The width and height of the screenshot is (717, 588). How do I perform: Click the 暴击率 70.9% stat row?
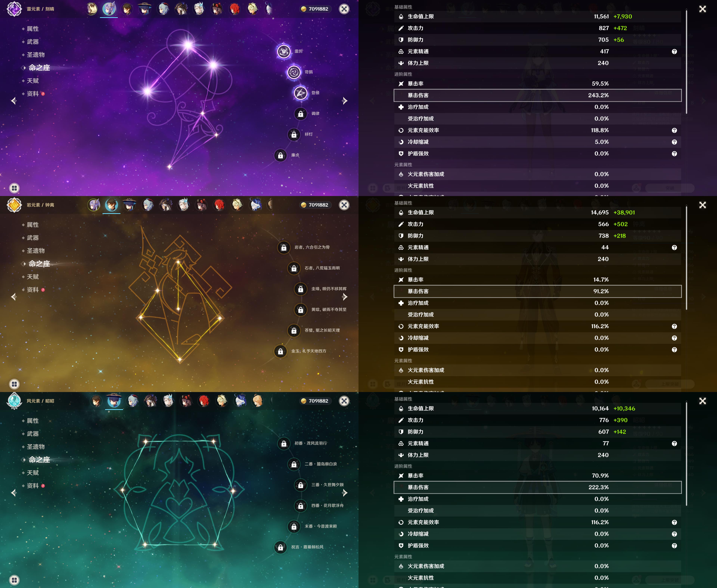(x=537, y=476)
